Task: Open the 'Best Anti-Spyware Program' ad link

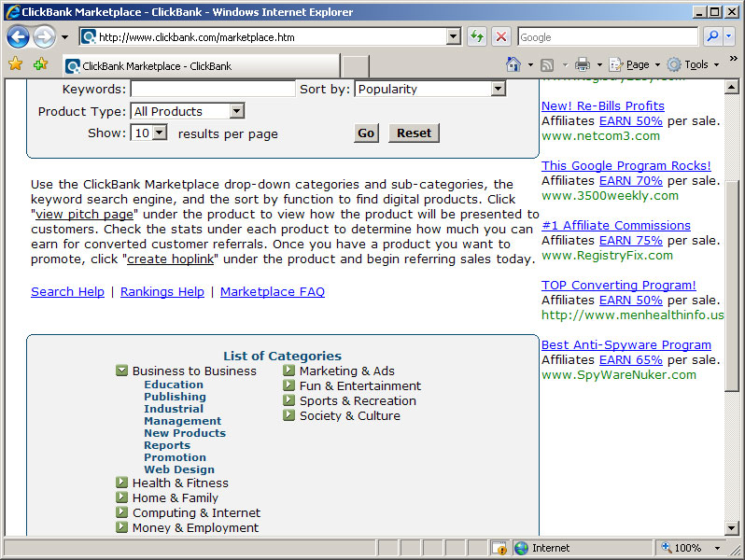Action: coord(626,344)
